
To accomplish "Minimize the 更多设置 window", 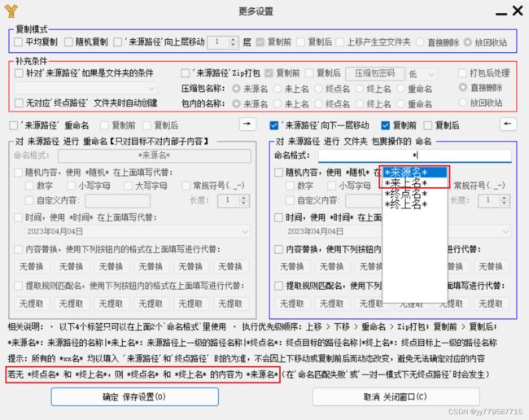I will click(x=501, y=14).
